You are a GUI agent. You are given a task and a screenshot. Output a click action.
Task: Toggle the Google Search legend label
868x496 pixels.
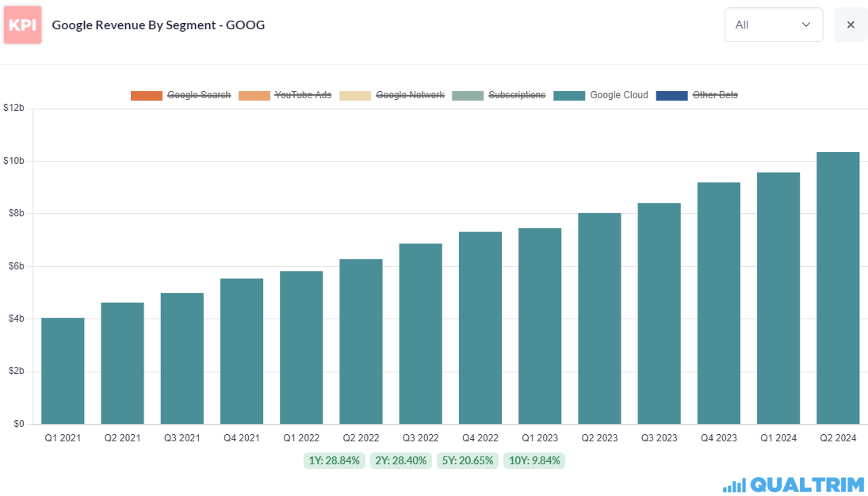(199, 95)
